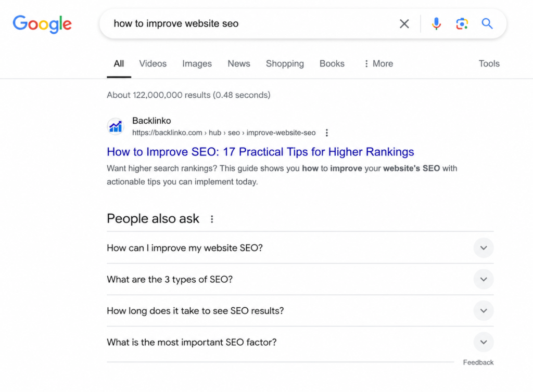Expand 'What is the most important SEO factor?'
This screenshot has height=392, width=533.
(300, 342)
